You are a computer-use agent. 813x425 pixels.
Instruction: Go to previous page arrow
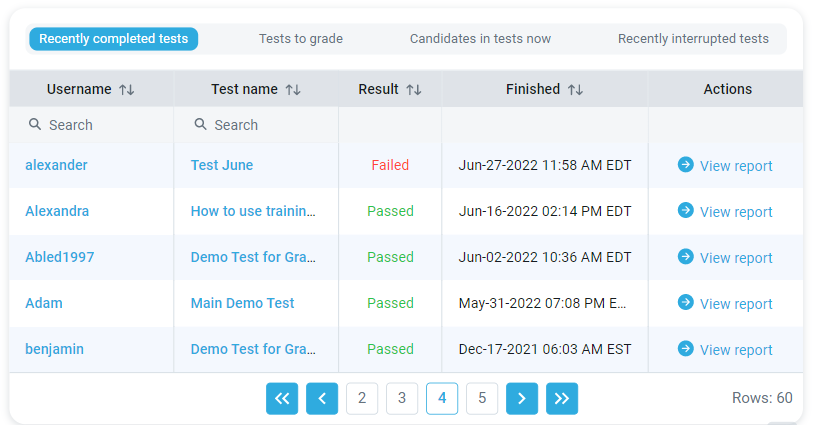(322, 398)
